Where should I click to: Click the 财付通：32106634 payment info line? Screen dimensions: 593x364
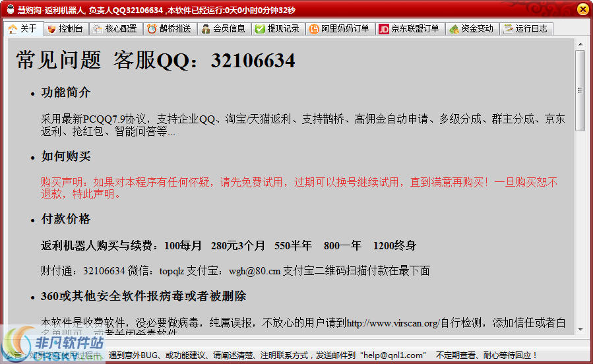point(235,271)
